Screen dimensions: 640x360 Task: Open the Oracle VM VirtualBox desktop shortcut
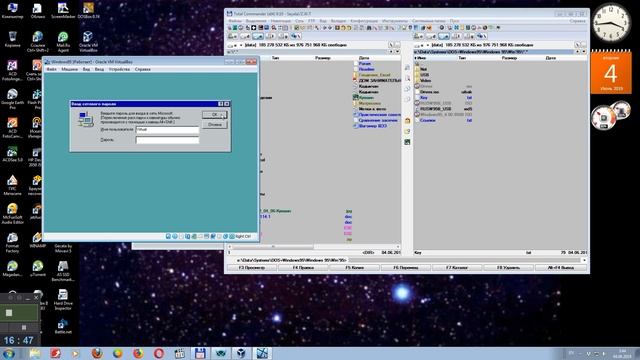coord(88,41)
